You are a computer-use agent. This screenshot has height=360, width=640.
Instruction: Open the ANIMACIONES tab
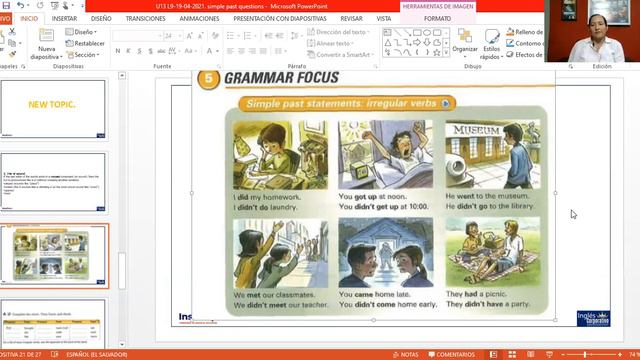pyautogui.click(x=199, y=18)
